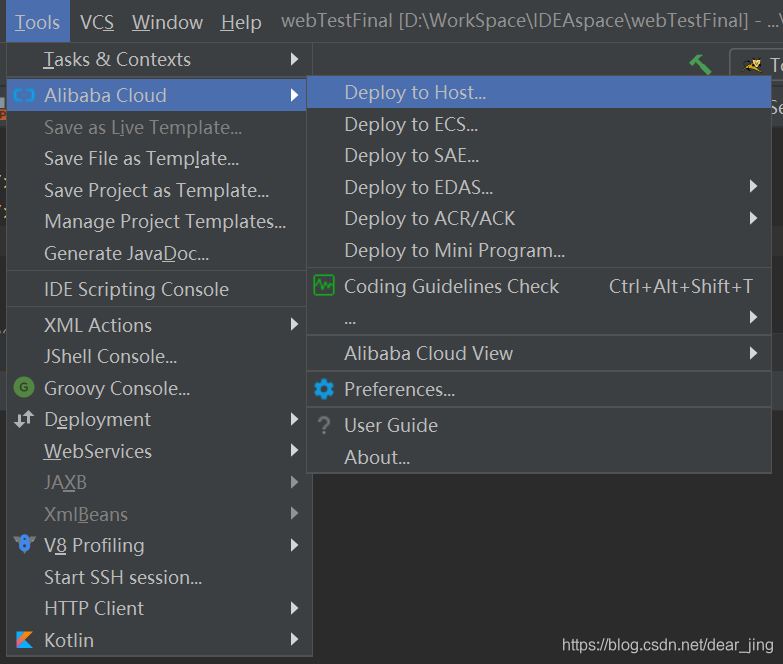Select the Alibaba Cloud menu item
The height and width of the screenshot is (664, 783).
point(157,95)
